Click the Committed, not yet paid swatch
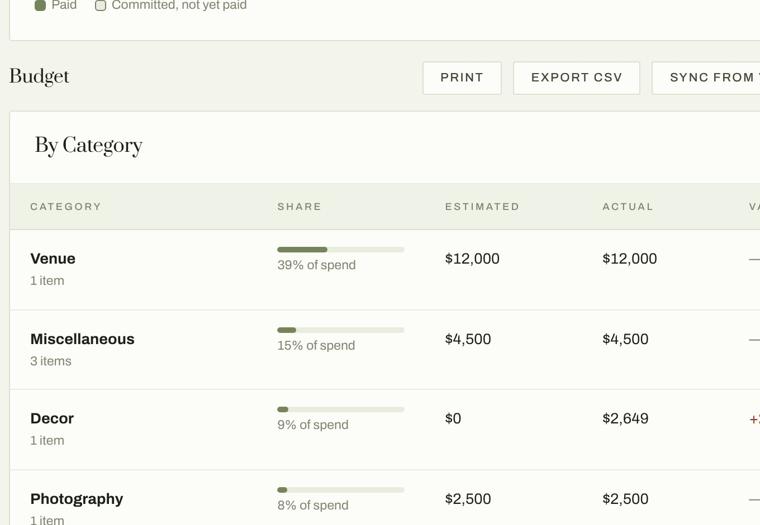This screenshot has height=525, width=760. coord(100,5)
